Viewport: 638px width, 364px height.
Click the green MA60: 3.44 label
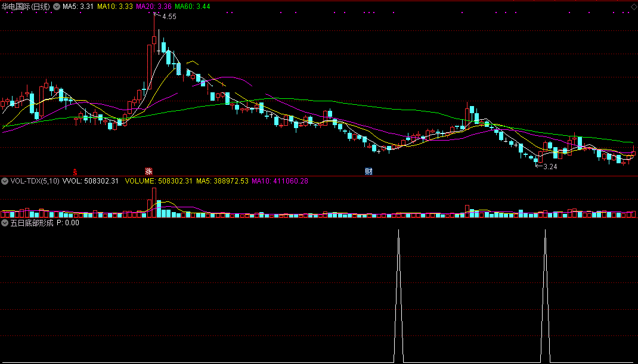(193, 7)
